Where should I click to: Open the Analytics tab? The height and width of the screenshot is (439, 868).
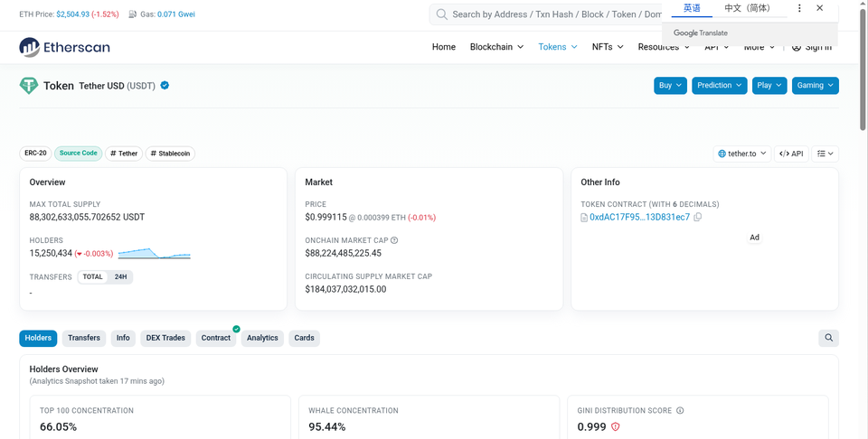(x=262, y=338)
